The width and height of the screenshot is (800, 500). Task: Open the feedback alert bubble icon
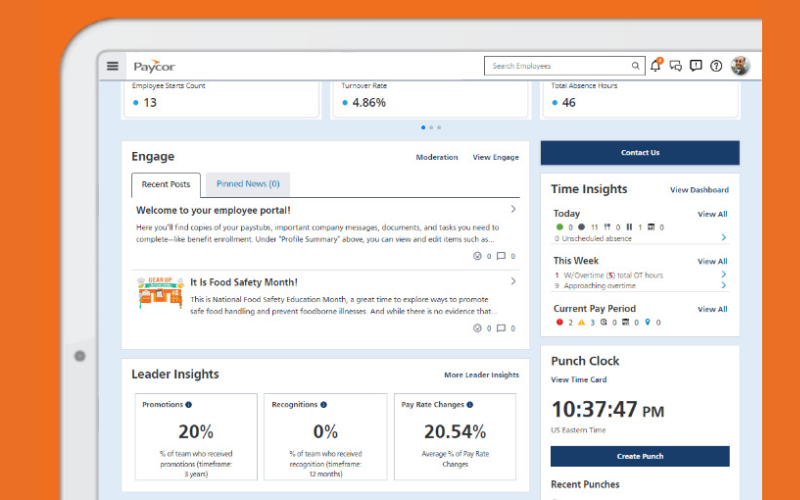click(695, 66)
